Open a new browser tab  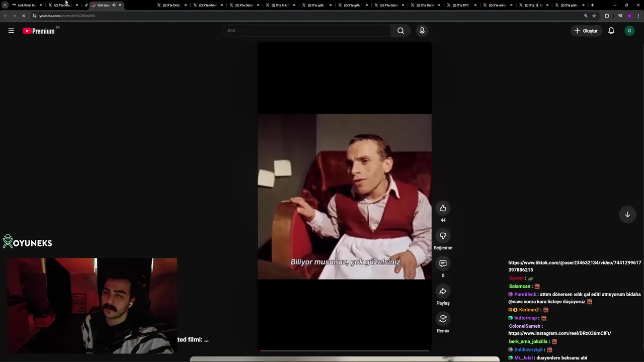click(592, 5)
